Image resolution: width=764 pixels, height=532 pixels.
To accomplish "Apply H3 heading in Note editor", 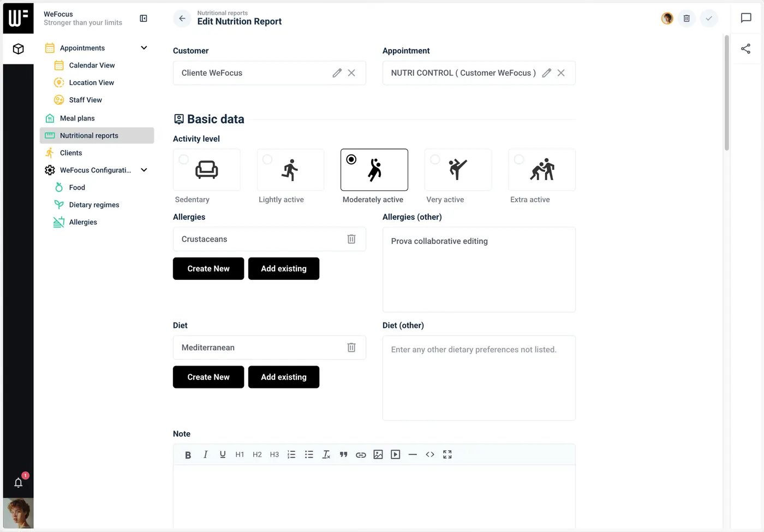I will (x=274, y=455).
